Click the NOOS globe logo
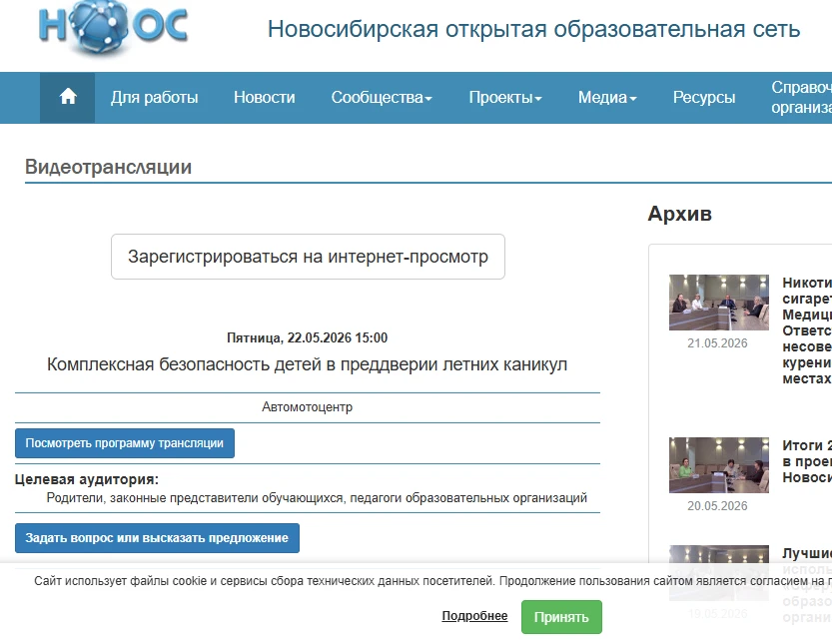 point(113,27)
